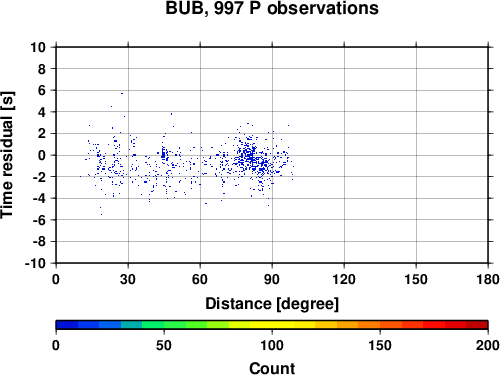Click colorbar tick label '50'
Image resolution: width=500 pixels, height=375 pixels.
click(164, 345)
